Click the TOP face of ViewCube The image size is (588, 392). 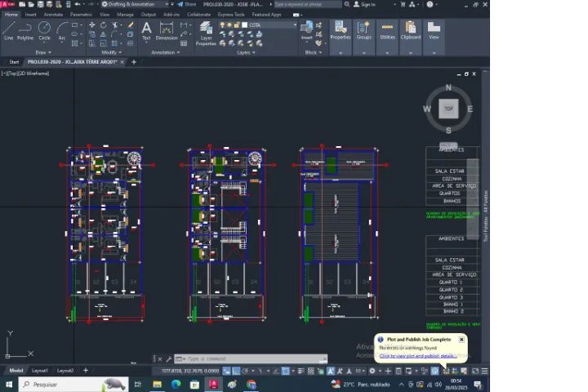pyautogui.click(x=448, y=109)
